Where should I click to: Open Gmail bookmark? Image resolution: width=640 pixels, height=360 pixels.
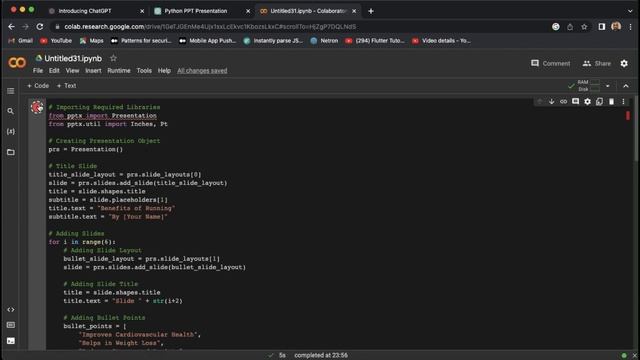tap(20, 40)
